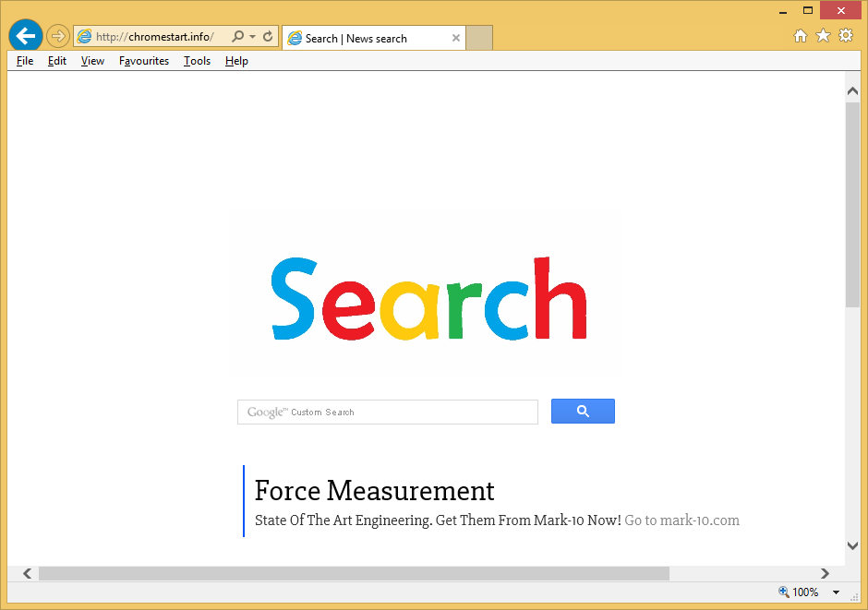868x610 pixels.
Task: Open the address bar autocomplete dropdown arrow
Action: click(x=252, y=37)
